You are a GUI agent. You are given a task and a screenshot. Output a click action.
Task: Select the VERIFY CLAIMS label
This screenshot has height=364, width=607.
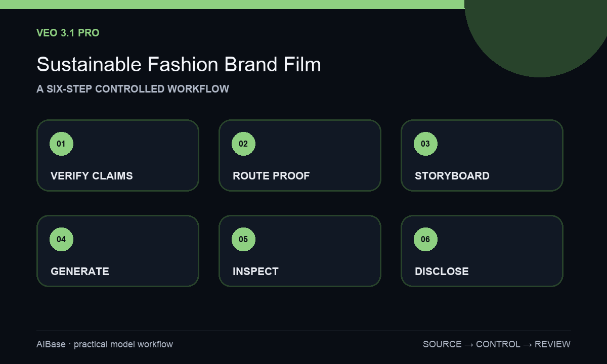coord(92,176)
